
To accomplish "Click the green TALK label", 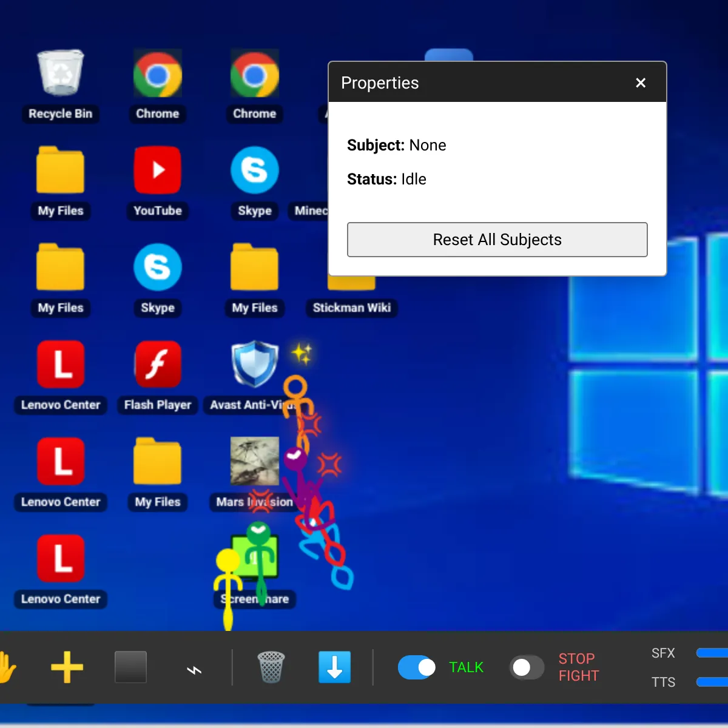I will pyautogui.click(x=466, y=667).
